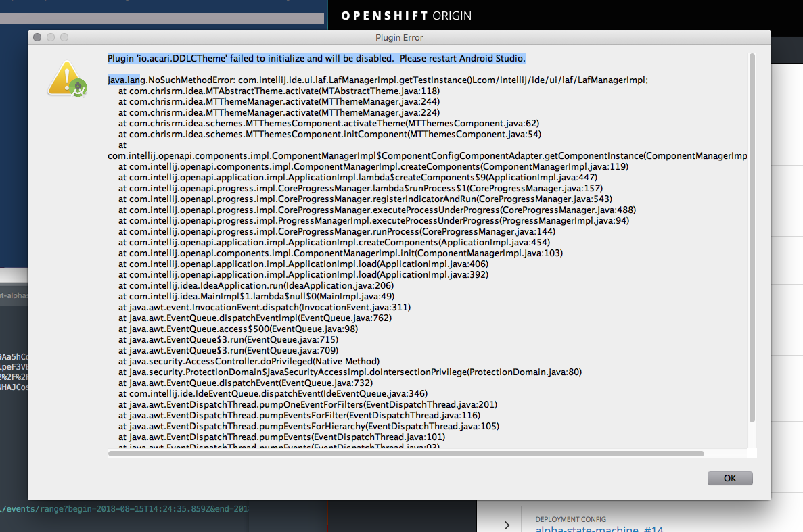Image resolution: width=803 pixels, height=532 pixels.
Task: Click the pumpEventsForHierarchy stack line
Action: coord(308,426)
